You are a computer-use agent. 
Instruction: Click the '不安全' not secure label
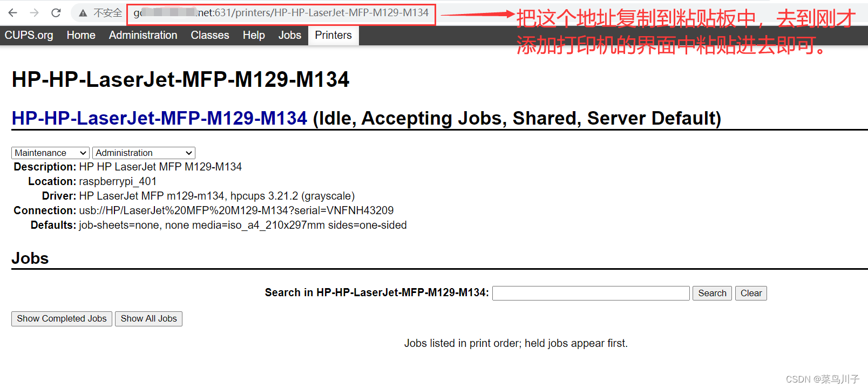click(108, 13)
